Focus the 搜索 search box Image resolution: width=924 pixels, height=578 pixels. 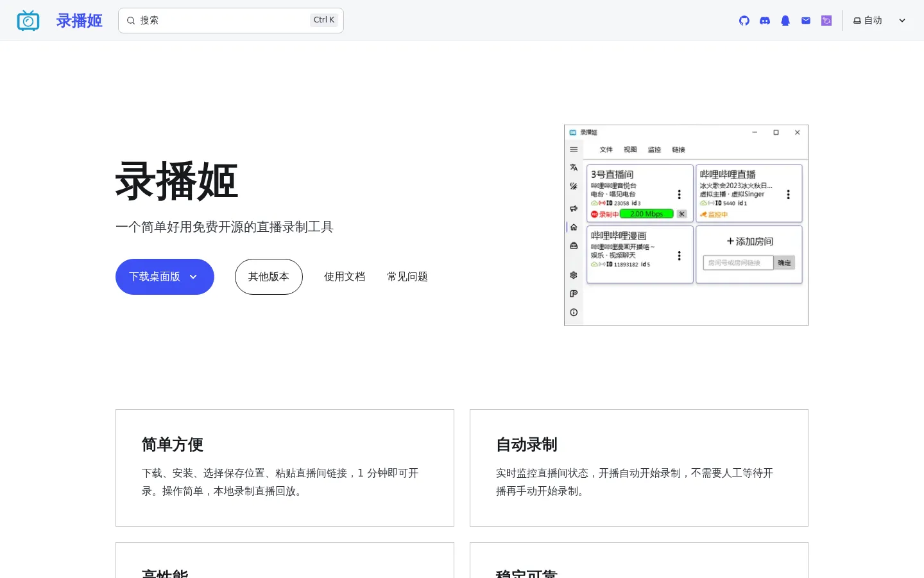point(231,21)
